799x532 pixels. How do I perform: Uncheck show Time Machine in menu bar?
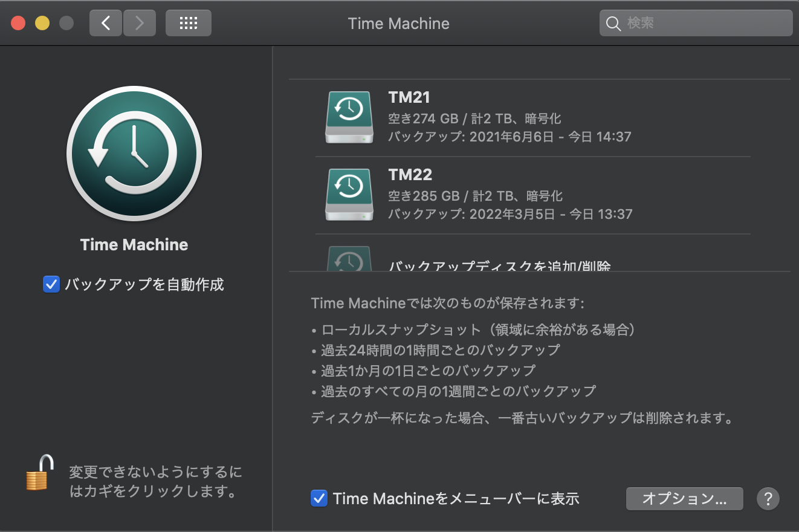pos(319,498)
